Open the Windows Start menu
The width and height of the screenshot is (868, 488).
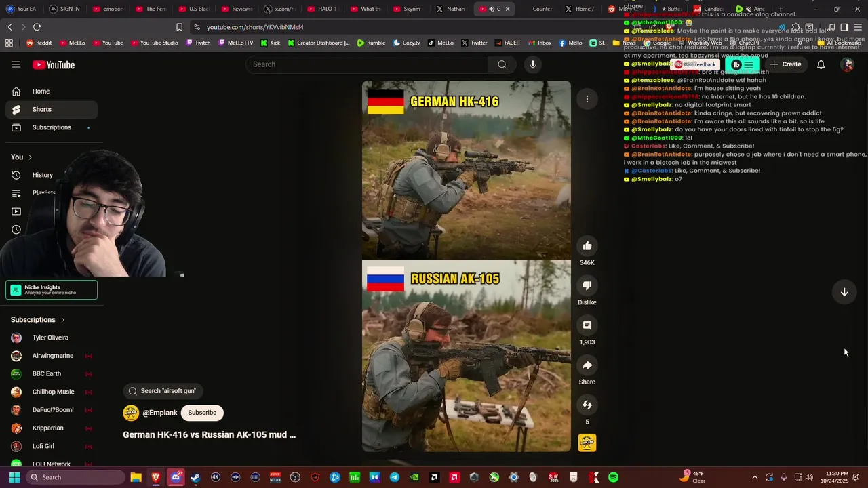point(14,477)
